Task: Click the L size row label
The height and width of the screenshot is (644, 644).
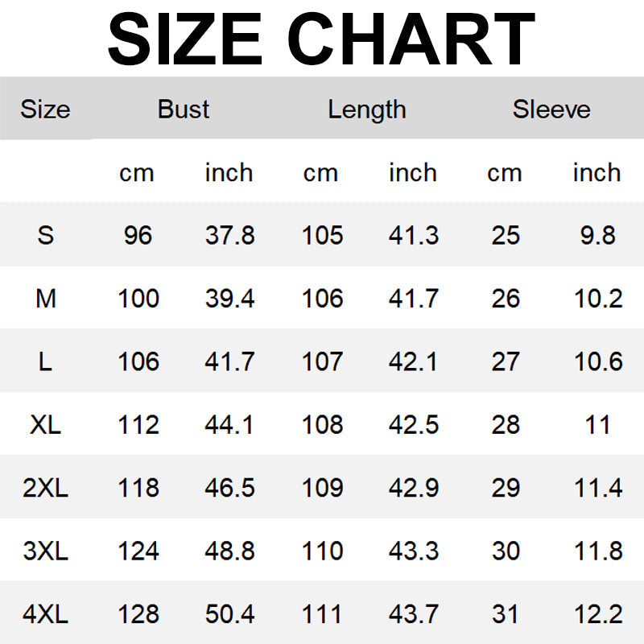Action: tap(46, 361)
